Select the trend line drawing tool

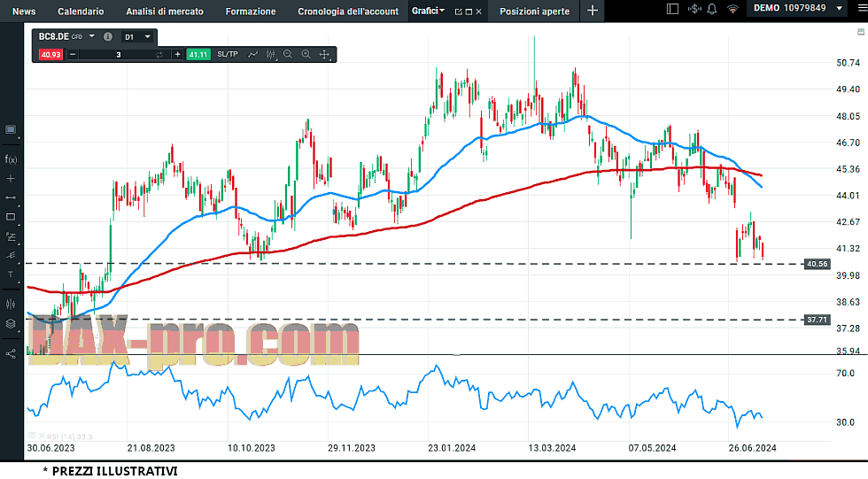tap(11, 197)
